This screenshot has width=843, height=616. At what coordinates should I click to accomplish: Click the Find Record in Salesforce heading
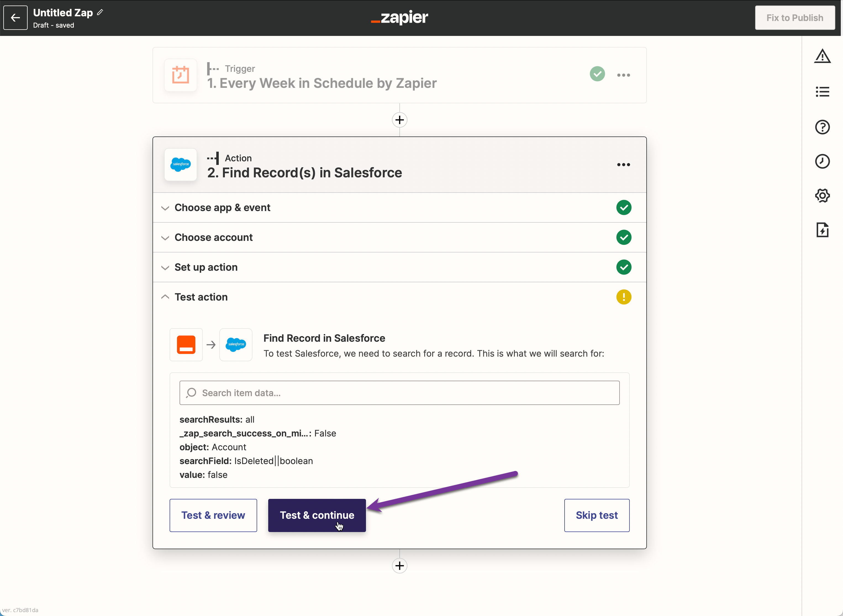[324, 338]
